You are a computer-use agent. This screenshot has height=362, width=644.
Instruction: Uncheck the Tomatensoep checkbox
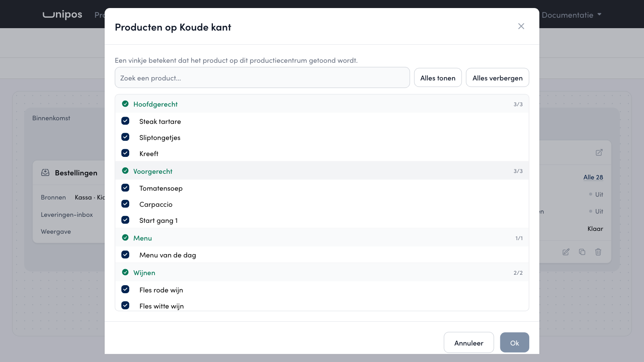pos(125,187)
